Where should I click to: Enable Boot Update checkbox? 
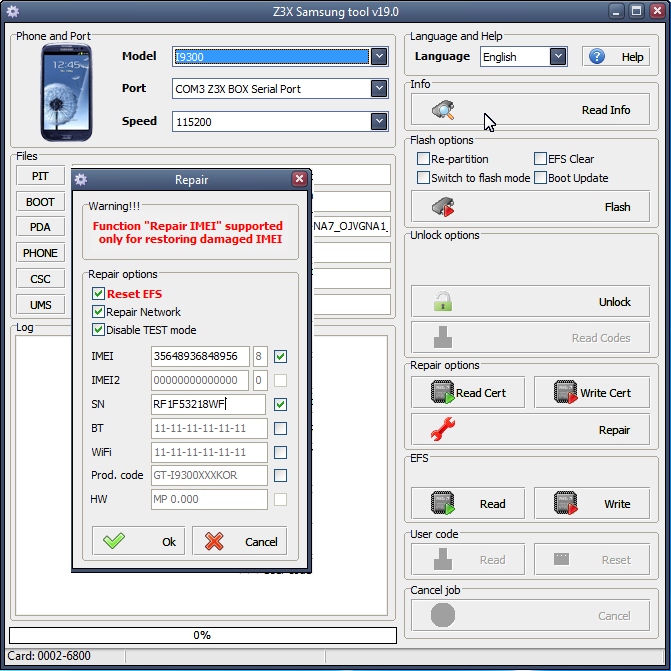pyautogui.click(x=540, y=178)
